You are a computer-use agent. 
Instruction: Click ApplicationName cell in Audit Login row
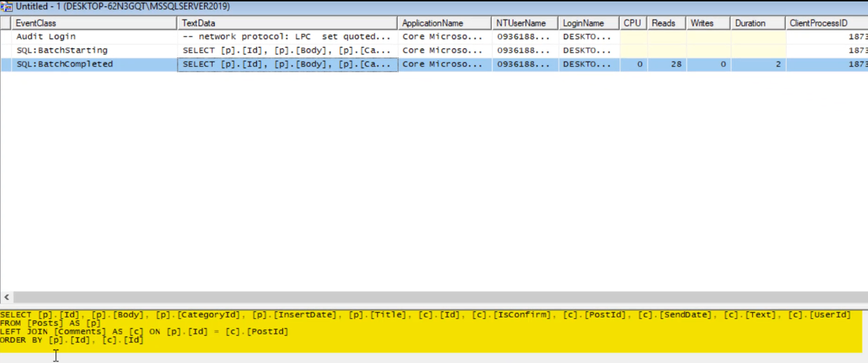pos(445,36)
